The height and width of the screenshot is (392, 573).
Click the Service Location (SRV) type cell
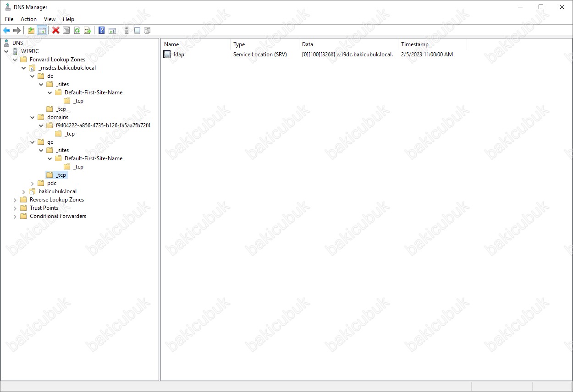click(x=260, y=54)
